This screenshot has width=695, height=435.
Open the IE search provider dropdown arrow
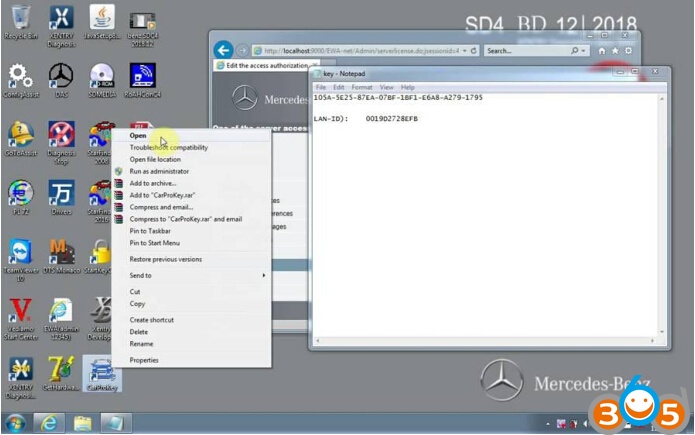584,51
